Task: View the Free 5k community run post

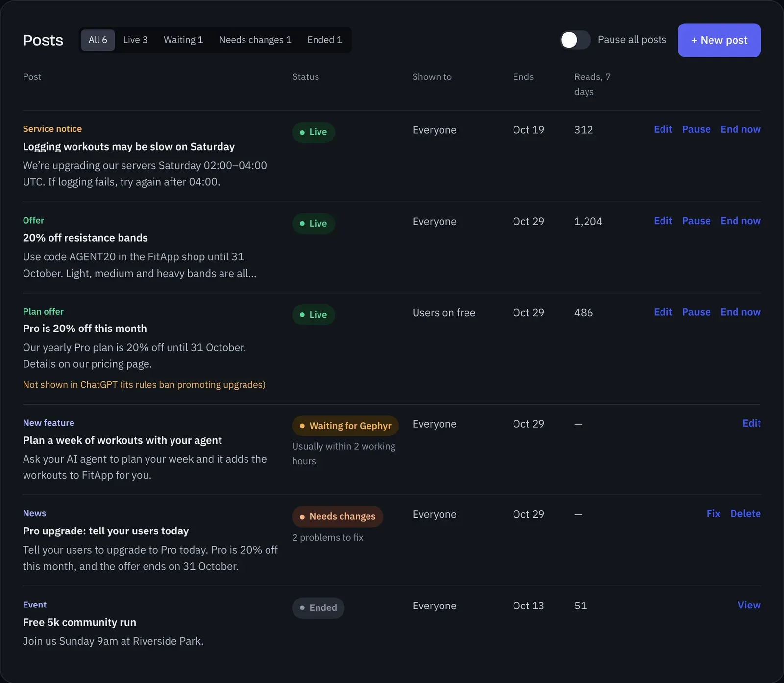Action: (749, 605)
